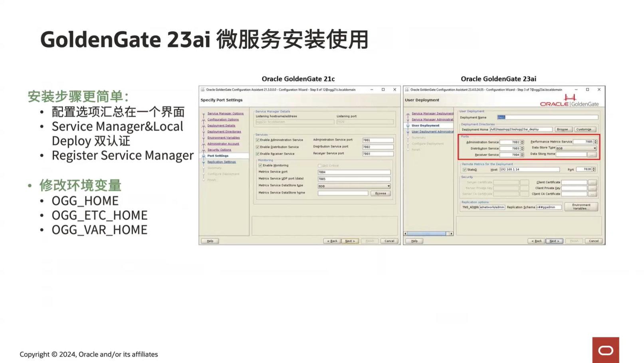This screenshot has width=644, height=363.
Task: Click Receiver Service 7804 port stepper
Action: 522,155
